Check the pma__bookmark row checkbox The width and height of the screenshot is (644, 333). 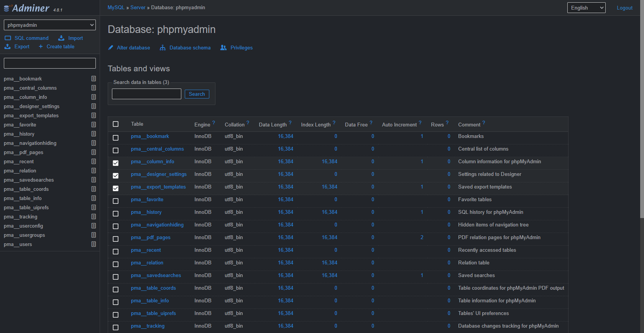coord(116,138)
